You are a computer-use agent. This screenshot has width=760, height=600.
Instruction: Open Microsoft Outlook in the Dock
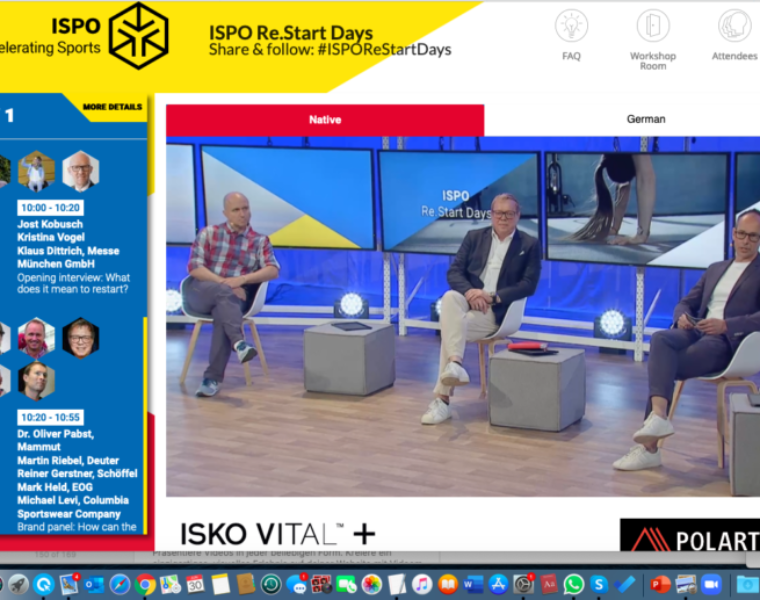coord(94,584)
